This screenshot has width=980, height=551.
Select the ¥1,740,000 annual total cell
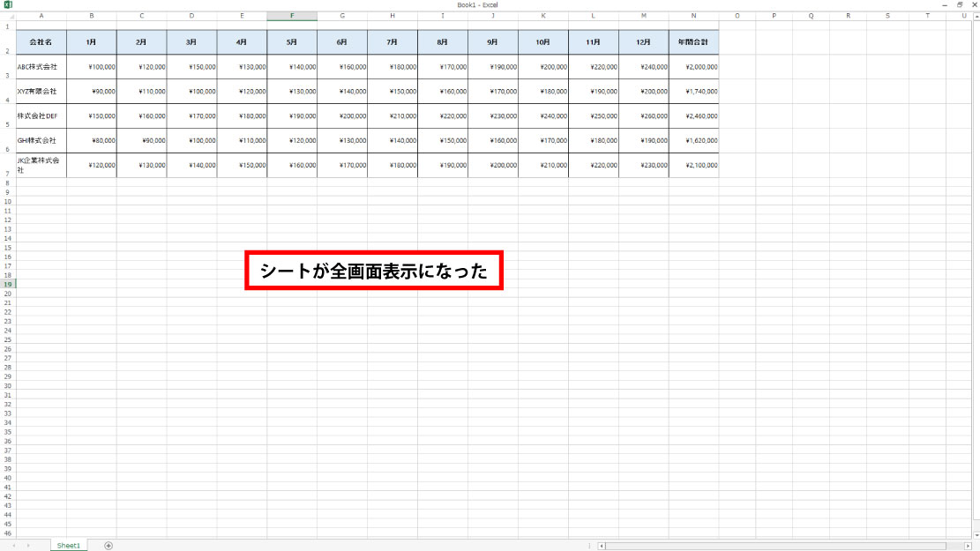693,91
